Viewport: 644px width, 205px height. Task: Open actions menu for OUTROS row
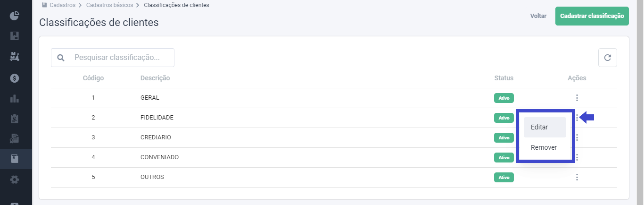[x=577, y=177]
